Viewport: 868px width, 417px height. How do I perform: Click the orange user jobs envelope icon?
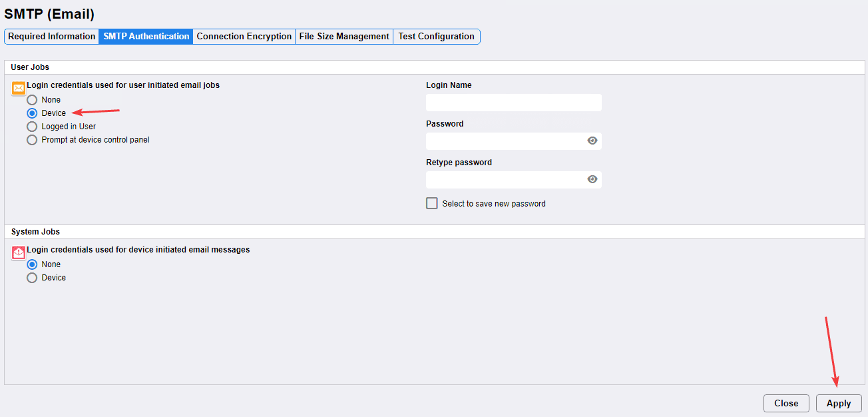pos(19,88)
